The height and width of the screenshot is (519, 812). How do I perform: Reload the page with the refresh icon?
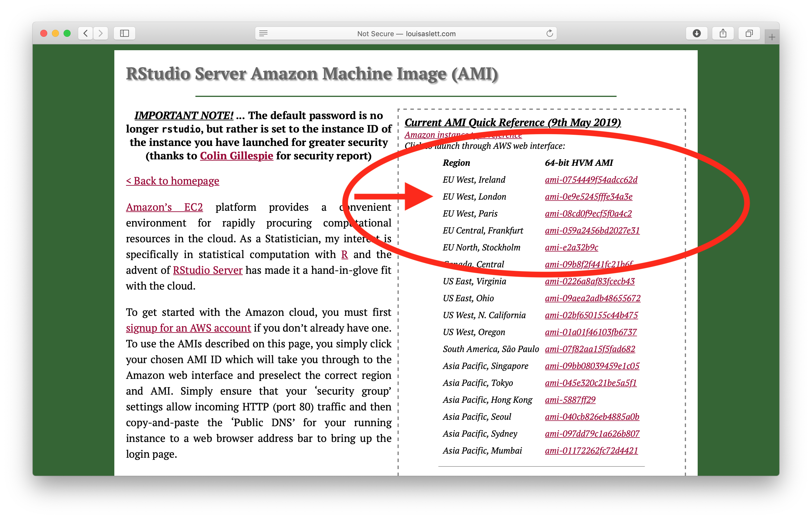[x=549, y=33]
